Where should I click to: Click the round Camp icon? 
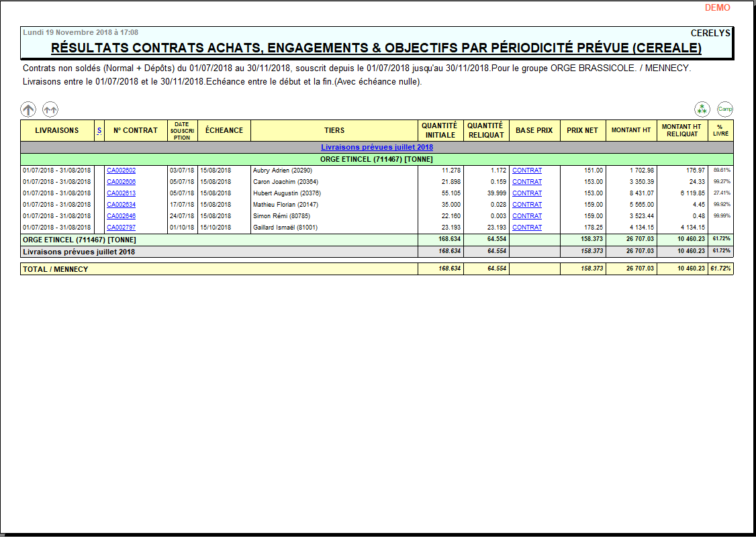pyautogui.click(x=724, y=109)
